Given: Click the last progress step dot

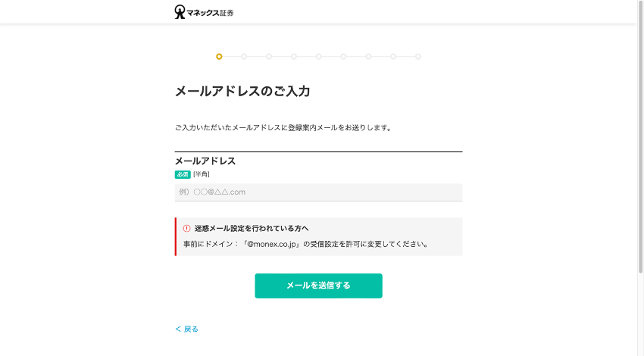Looking at the screenshot, I should coord(418,56).
